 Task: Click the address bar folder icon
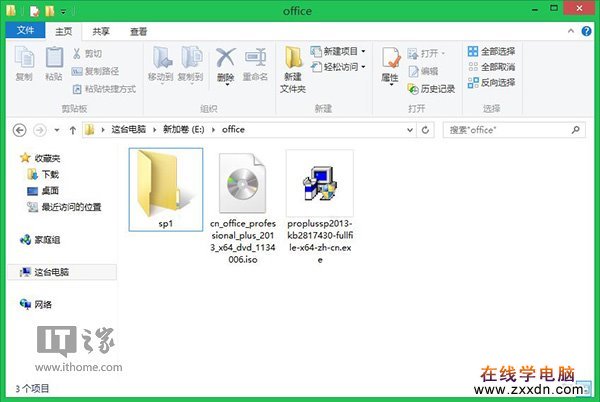[x=90, y=130]
